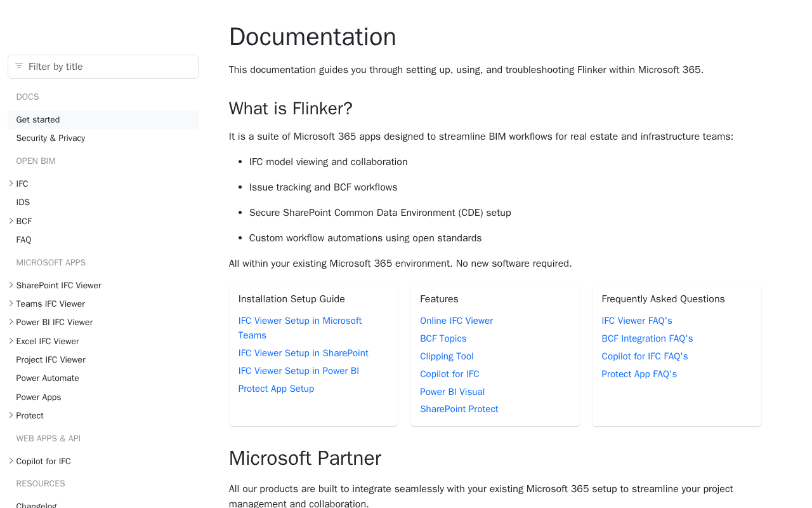Click the filter icon in the search box
The height and width of the screenshot is (508, 812).
point(19,66)
